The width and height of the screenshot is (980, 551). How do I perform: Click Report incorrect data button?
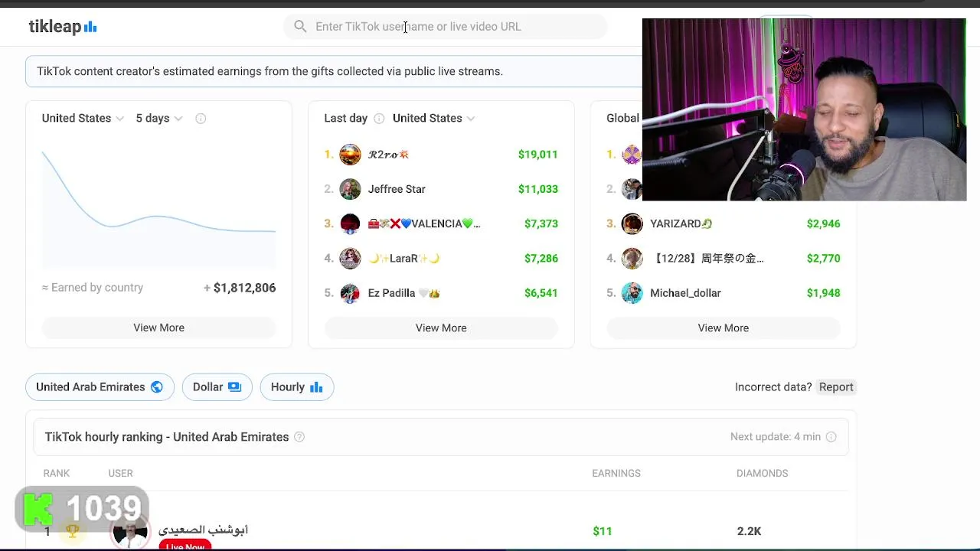(x=836, y=387)
